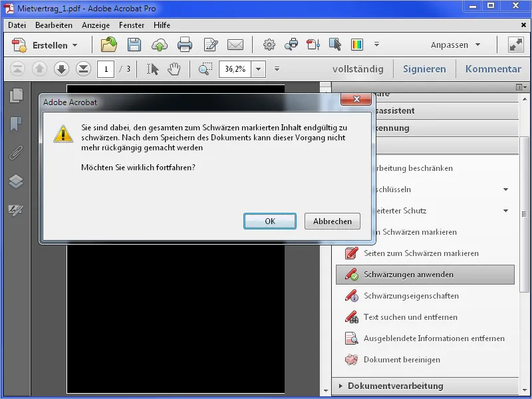Switch to the Signieren pane
The height and width of the screenshot is (399, 532).
click(x=424, y=69)
